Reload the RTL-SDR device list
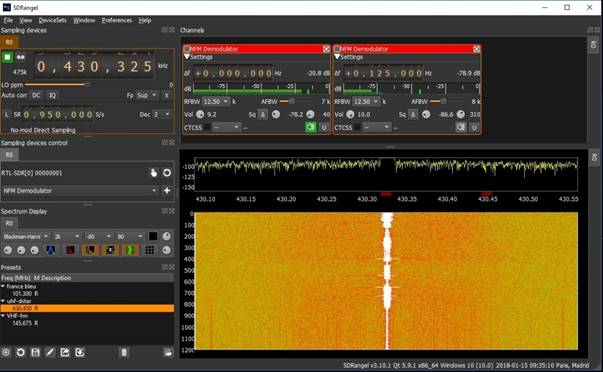 167,173
